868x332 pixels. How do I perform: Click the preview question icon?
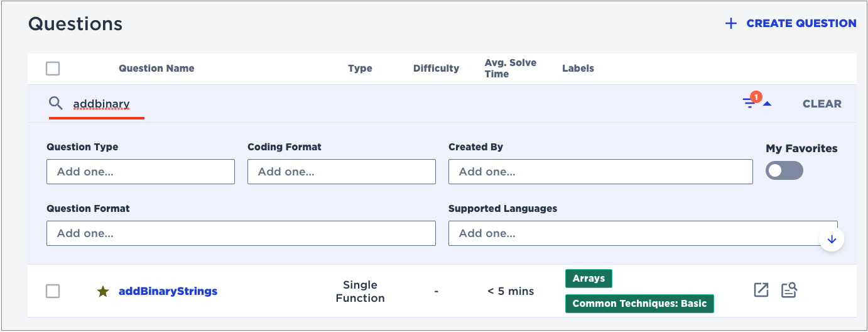[789, 290]
